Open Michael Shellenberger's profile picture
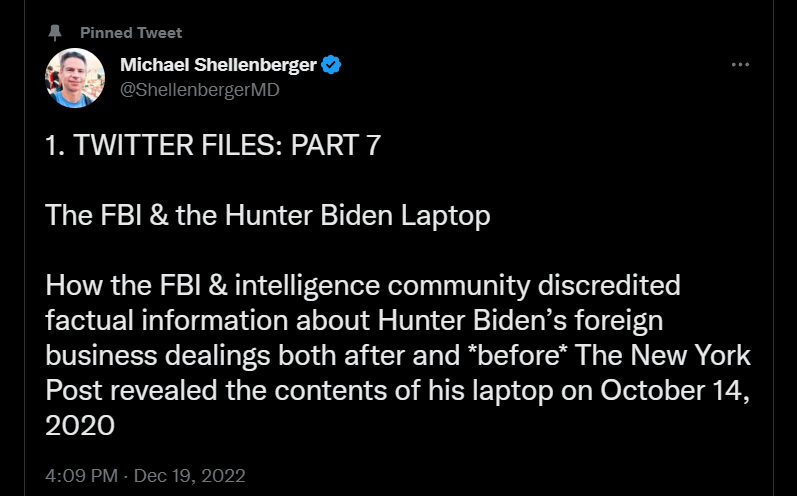This screenshot has width=797, height=496. coord(75,78)
